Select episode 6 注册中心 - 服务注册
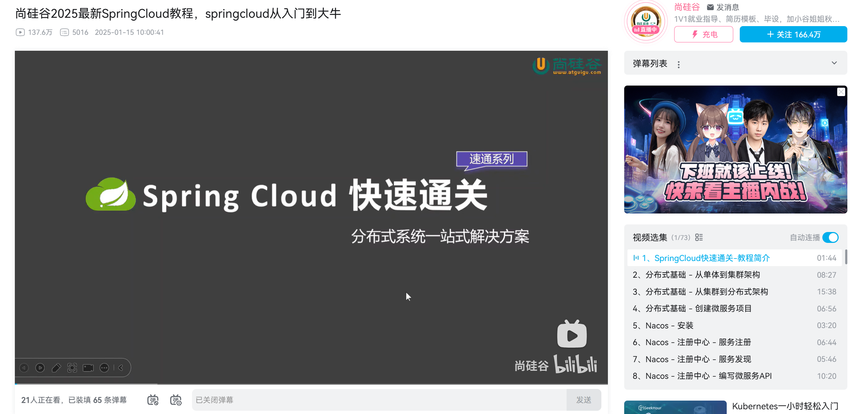This screenshot has width=868, height=414. point(735,342)
